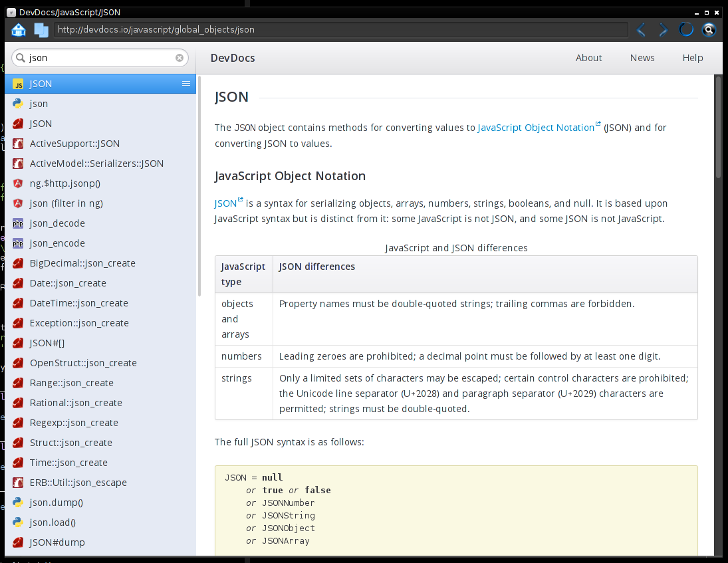Open the Struct::json_create entry
This screenshot has height=563, width=728.
(100, 443)
